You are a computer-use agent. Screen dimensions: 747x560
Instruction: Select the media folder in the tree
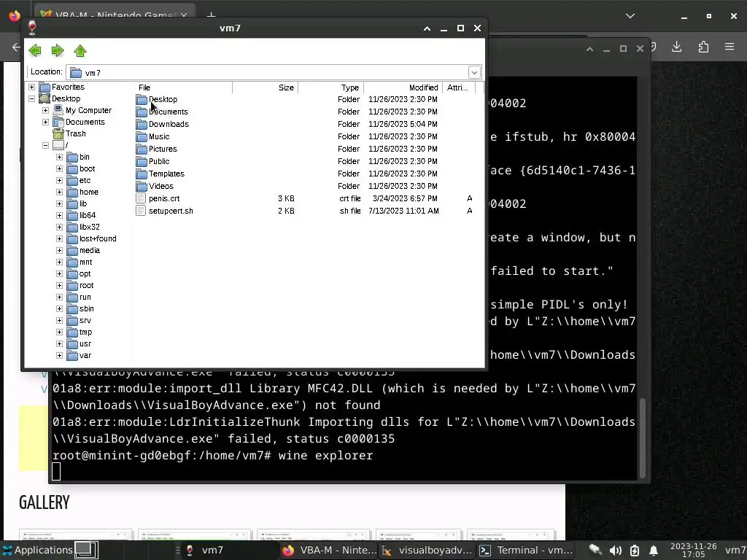pos(90,251)
